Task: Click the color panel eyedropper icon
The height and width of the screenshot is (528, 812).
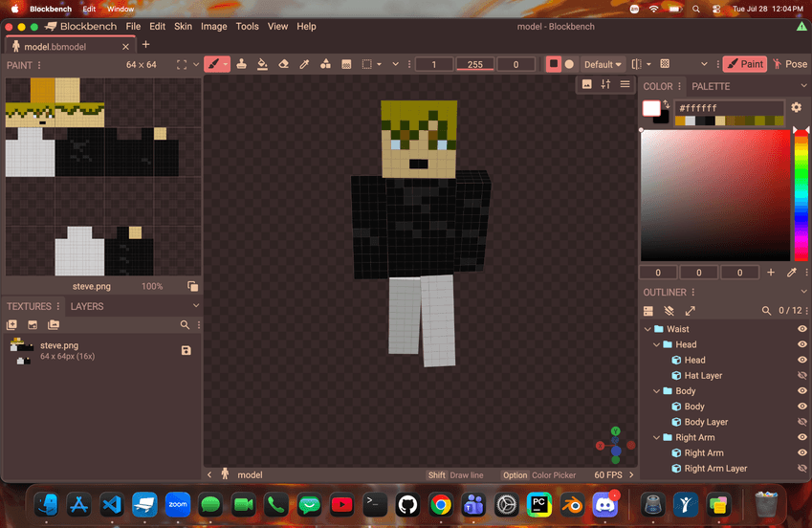Action: pos(791,272)
